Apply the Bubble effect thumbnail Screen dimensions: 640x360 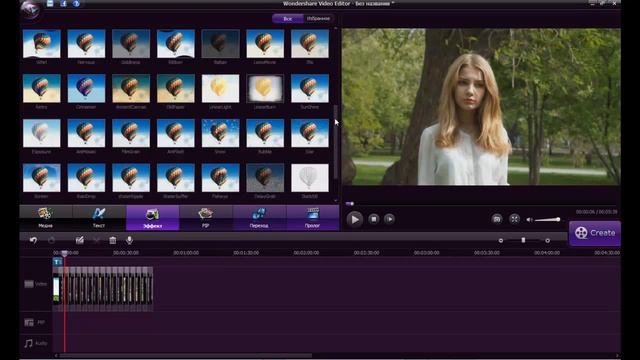265,133
